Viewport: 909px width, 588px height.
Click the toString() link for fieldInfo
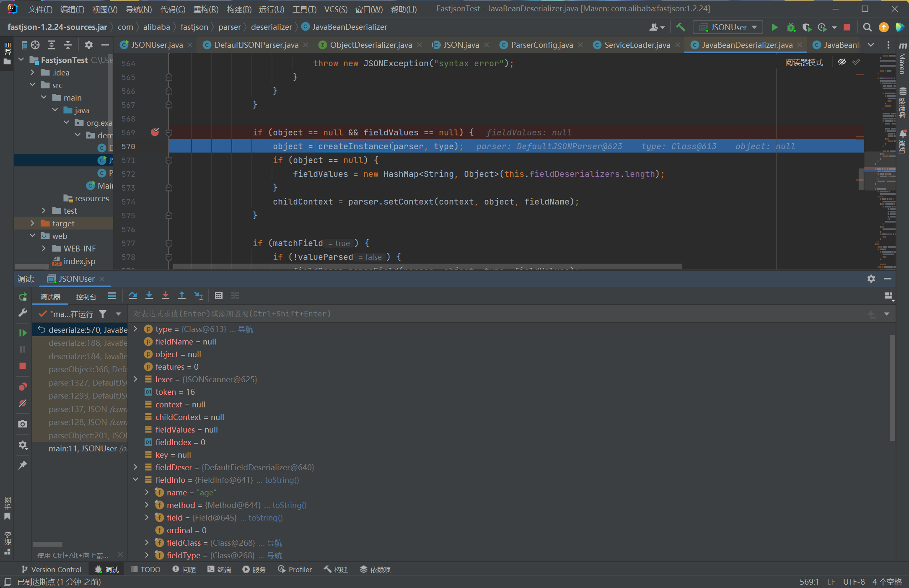click(x=282, y=480)
